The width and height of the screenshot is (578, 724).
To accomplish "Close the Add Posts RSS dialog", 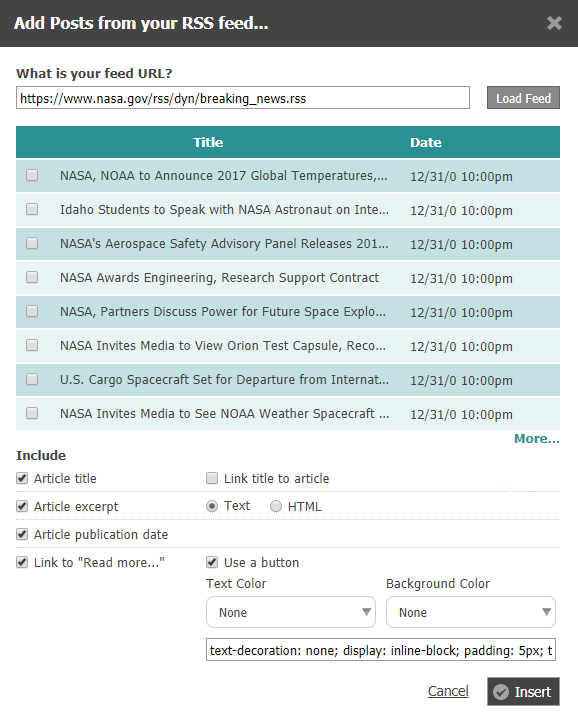I will (x=554, y=23).
